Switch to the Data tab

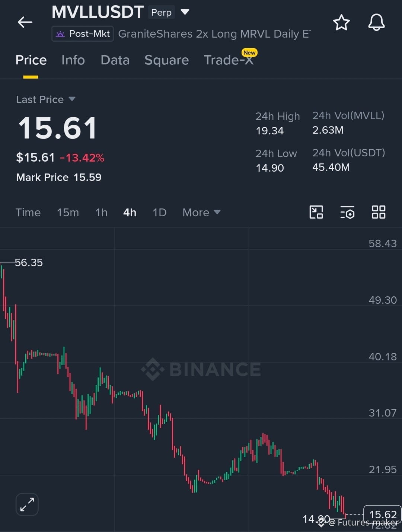coord(115,60)
